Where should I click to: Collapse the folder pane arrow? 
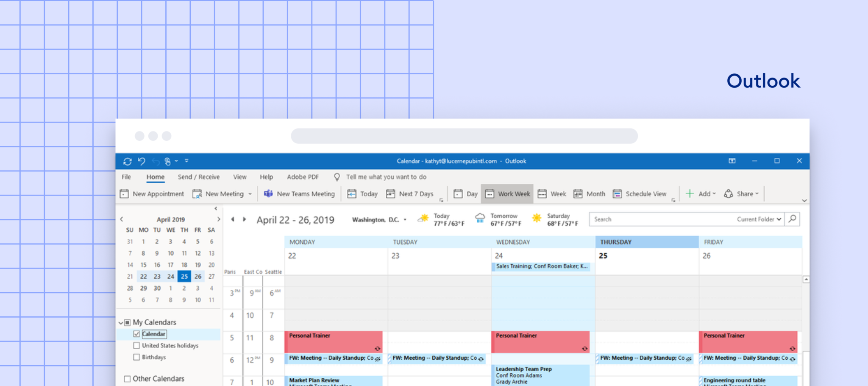216,209
